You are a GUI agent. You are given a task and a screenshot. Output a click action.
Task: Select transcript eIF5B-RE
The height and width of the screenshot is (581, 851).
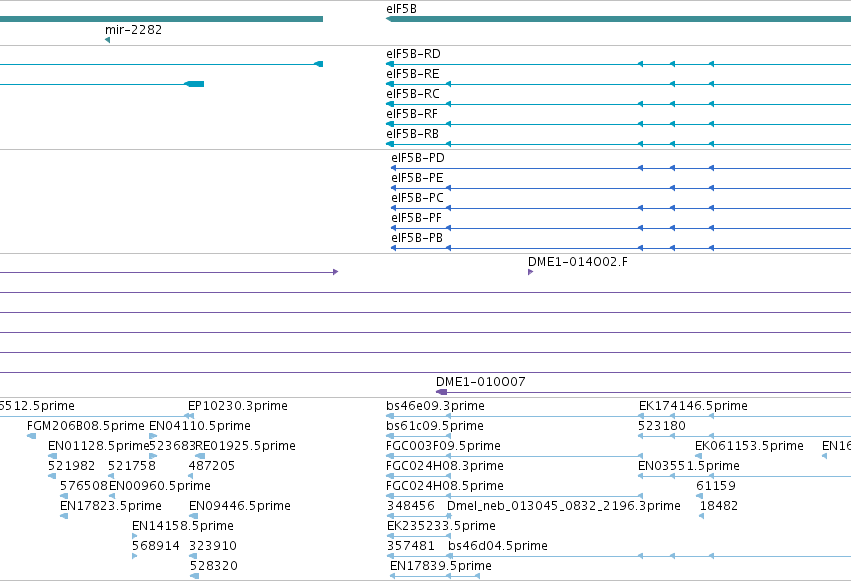point(412,74)
